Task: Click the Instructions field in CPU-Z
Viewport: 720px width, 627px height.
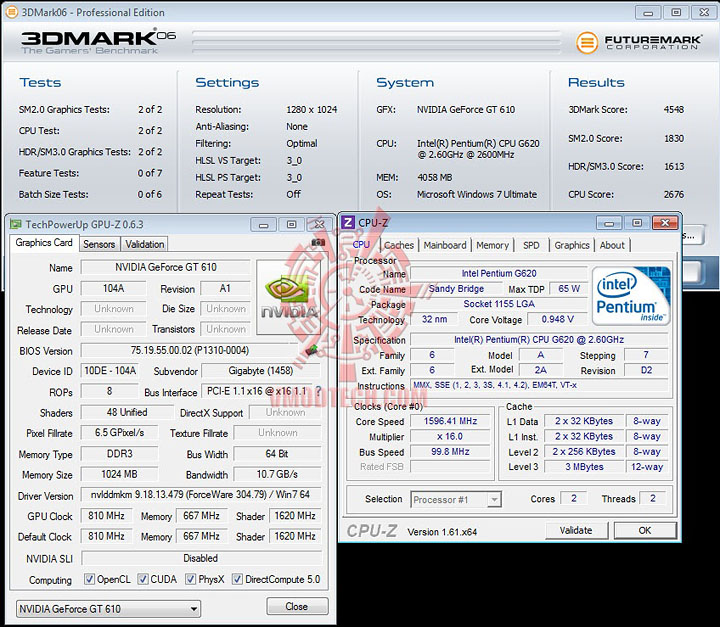Action: [x=539, y=385]
